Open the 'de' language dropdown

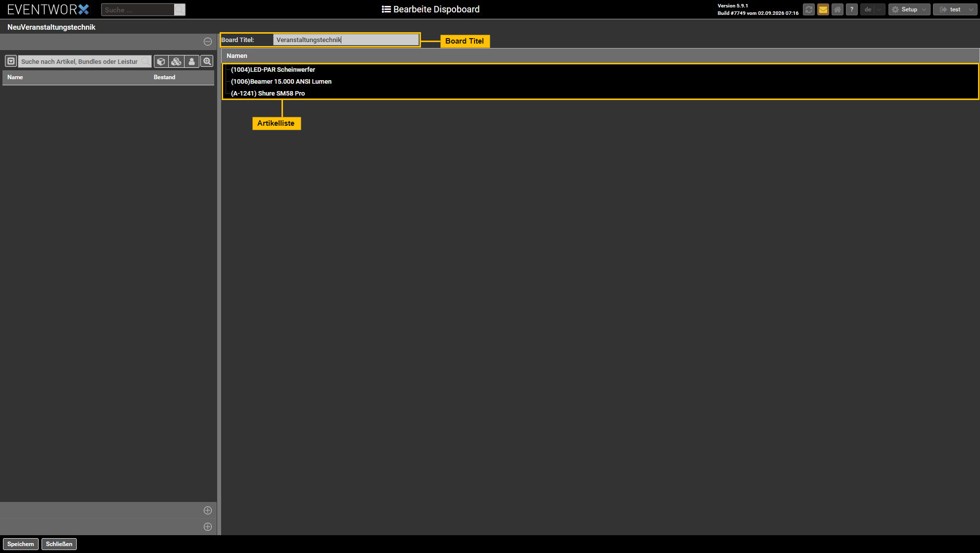(873, 9)
